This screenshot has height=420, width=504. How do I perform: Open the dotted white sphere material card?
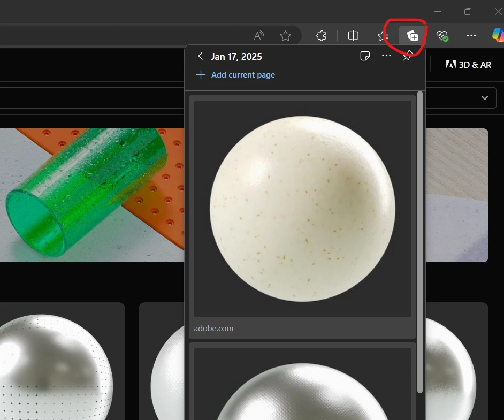coord(63,361)
